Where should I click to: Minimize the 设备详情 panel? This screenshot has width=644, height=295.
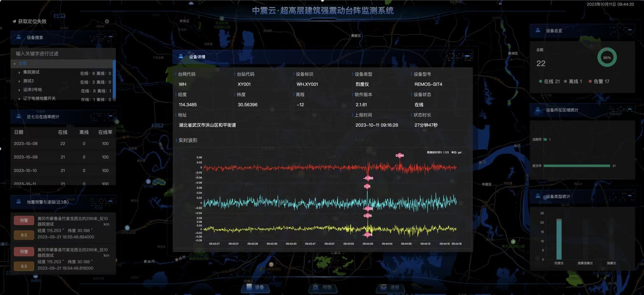coord(467,56)
